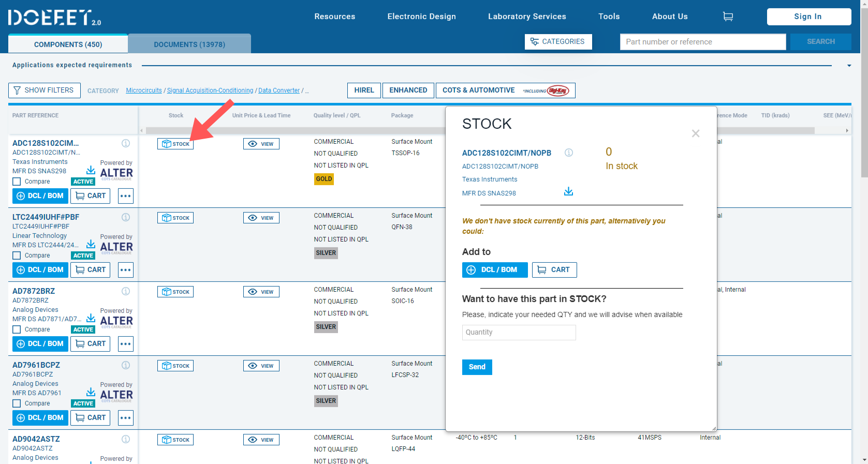Open Laboratory Services menu
This screenshot has height=464, width=868.
point(527,17)
